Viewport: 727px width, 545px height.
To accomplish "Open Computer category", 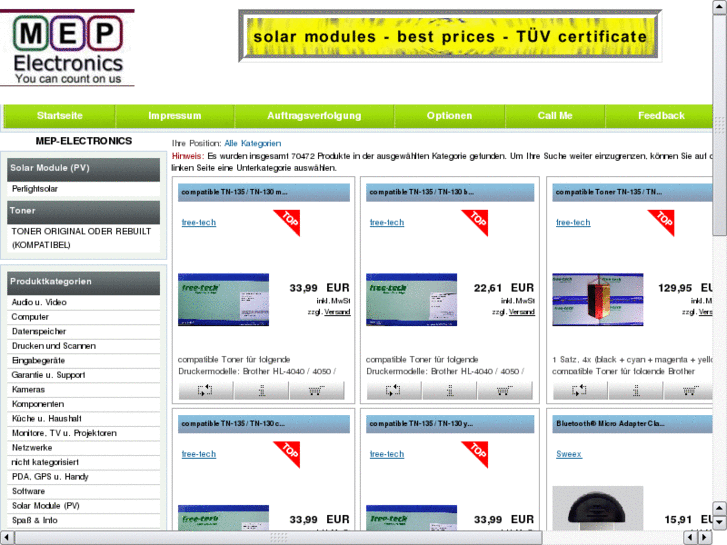I will coord(83,317).
